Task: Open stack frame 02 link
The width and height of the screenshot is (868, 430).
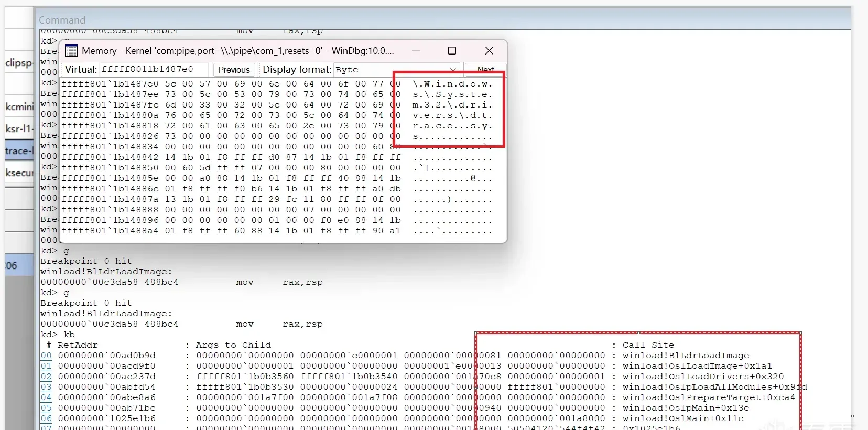Action: click(46, 377)
